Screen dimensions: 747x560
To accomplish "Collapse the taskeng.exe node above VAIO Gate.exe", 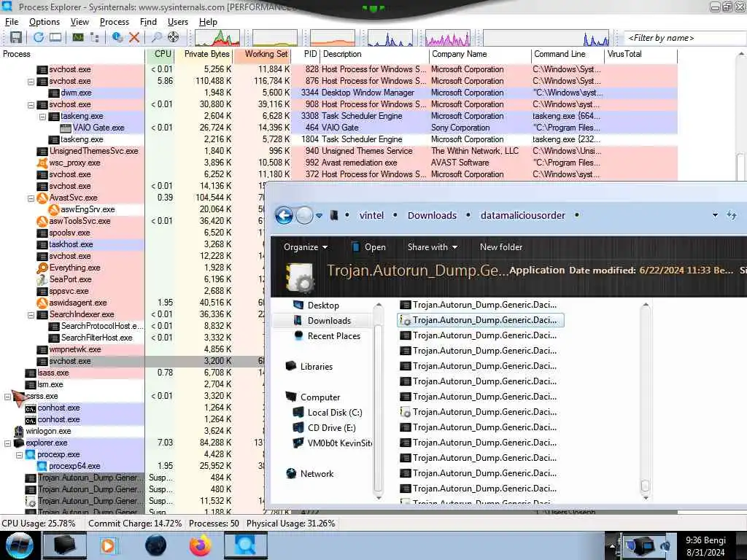I will pos(42,117).
